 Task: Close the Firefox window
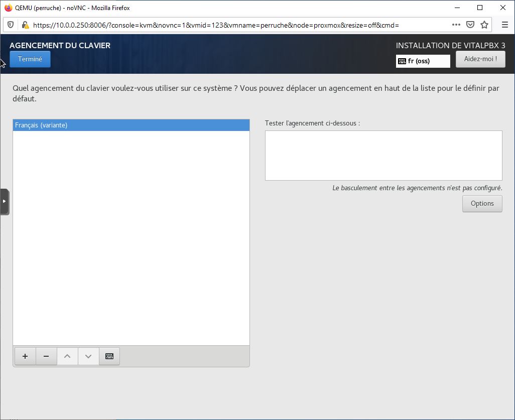503,8
